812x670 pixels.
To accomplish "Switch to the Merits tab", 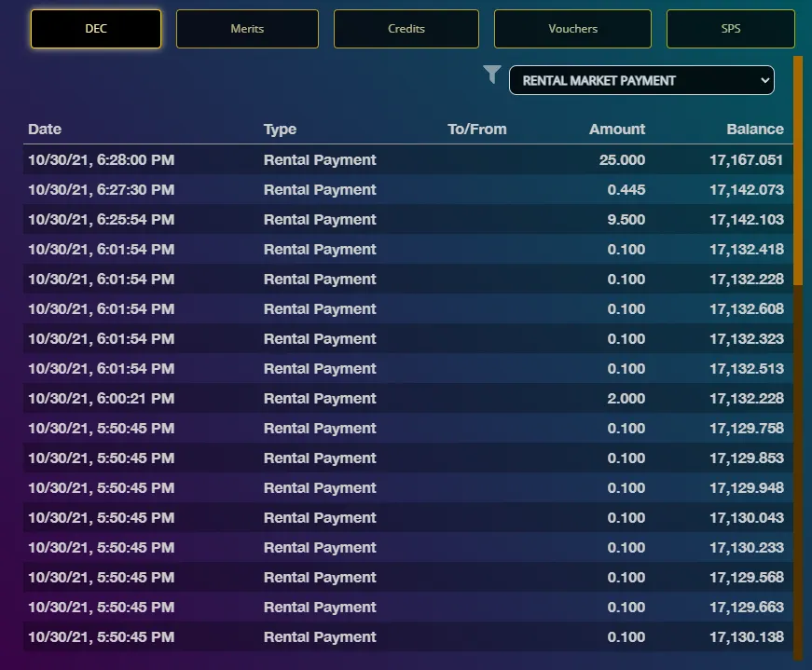I will tap(247, 29).
